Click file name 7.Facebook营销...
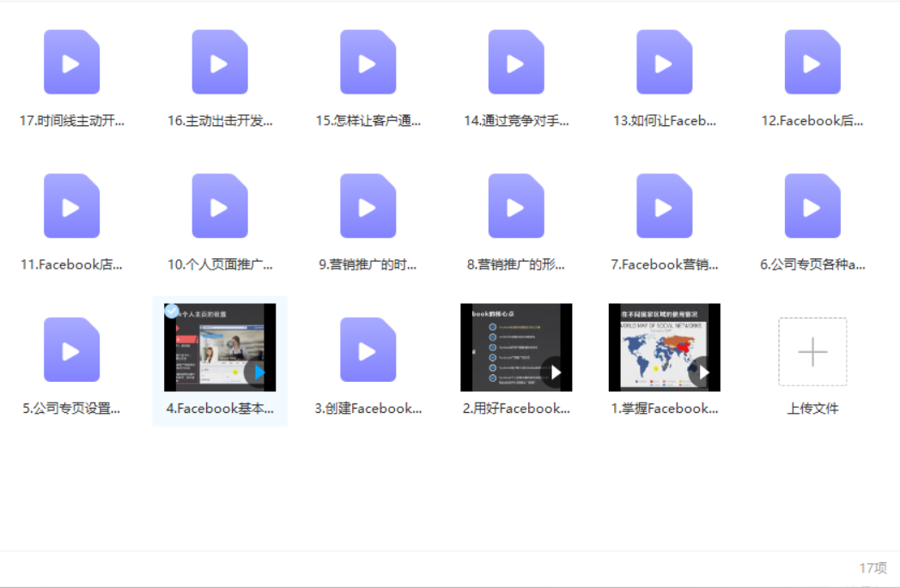The height and width of the screenshot is (588, 900). [x=664, y=265]
